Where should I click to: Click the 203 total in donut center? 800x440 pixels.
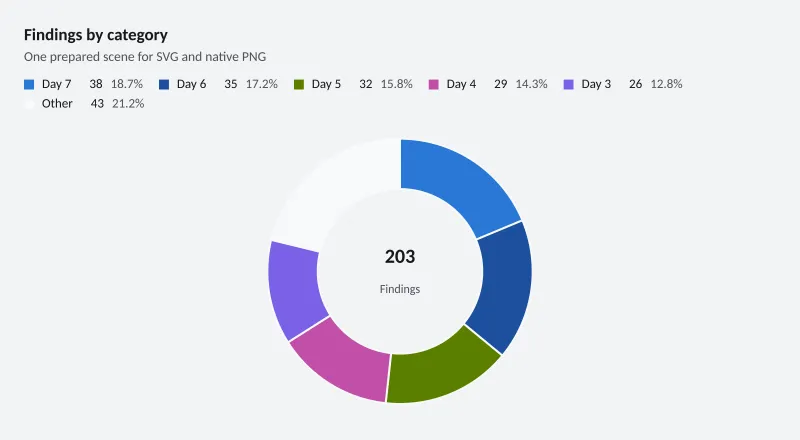[x=400, y=256]
